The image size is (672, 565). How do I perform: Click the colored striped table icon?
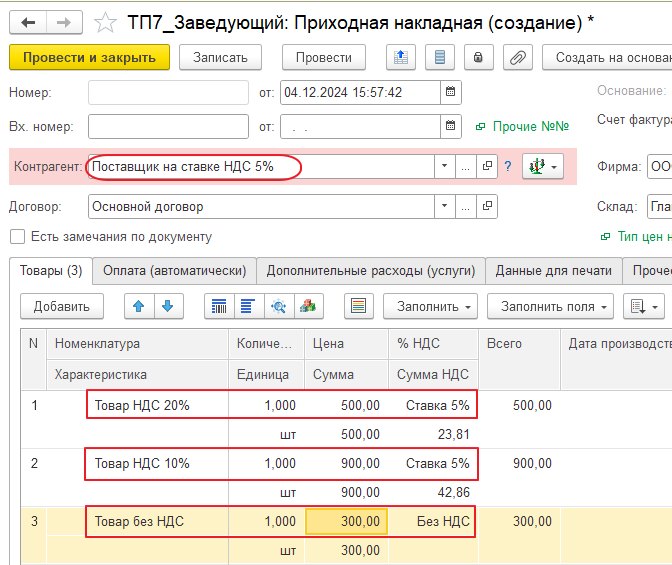pos(359,306)
